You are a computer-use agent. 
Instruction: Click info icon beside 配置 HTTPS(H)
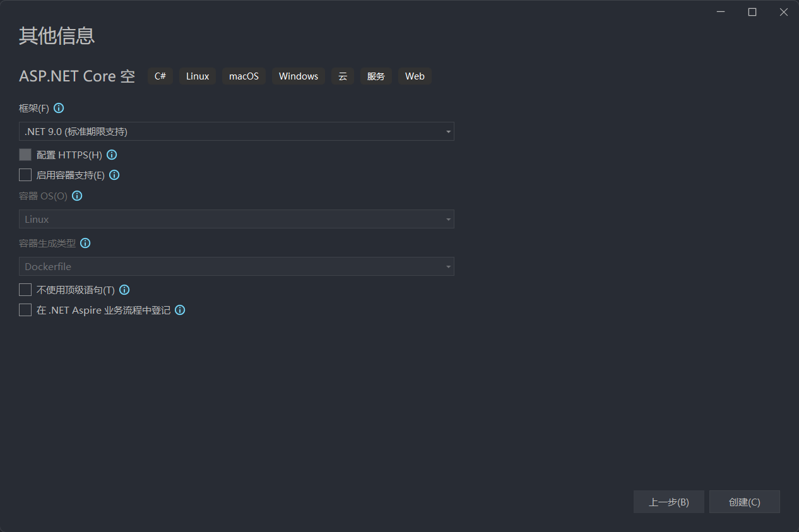pos(112,155)
